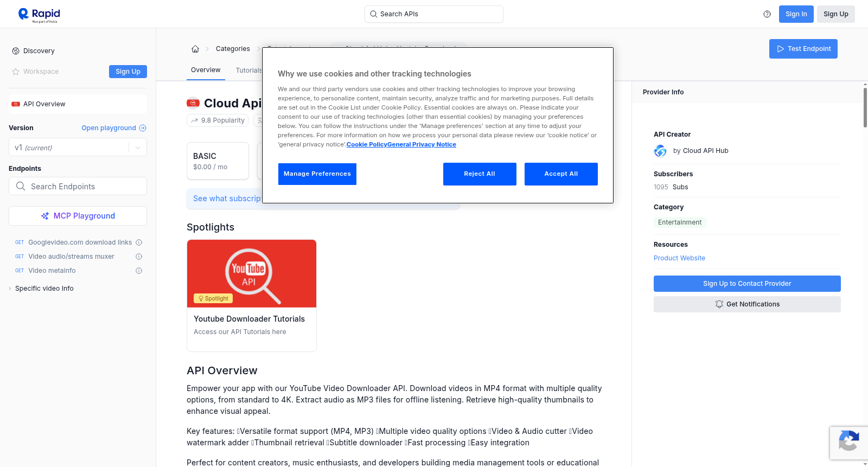Viewport: 868px width, 467px height.
Task: Open info icon for Googlevideo.com download links
Action: click(139, 242)
